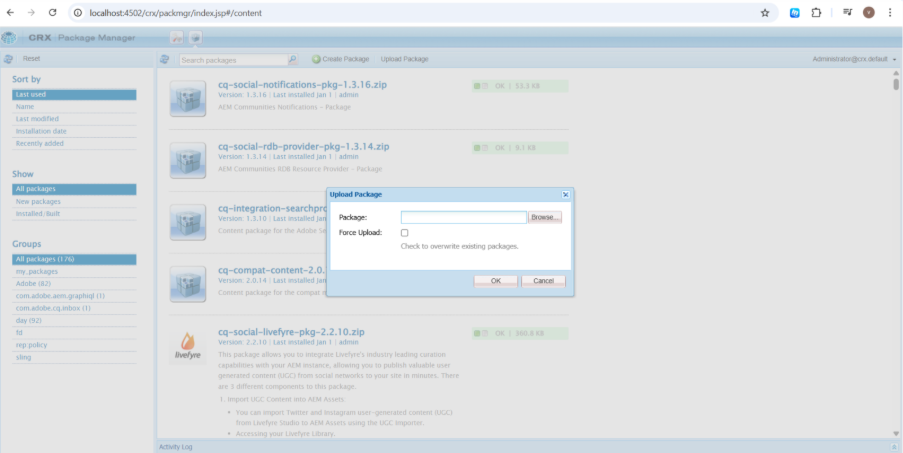Open cq-social-rdb-provider-pkg-1.3.14.zip link
Viewport: 903px width, 453px height.
click(303, 147)
